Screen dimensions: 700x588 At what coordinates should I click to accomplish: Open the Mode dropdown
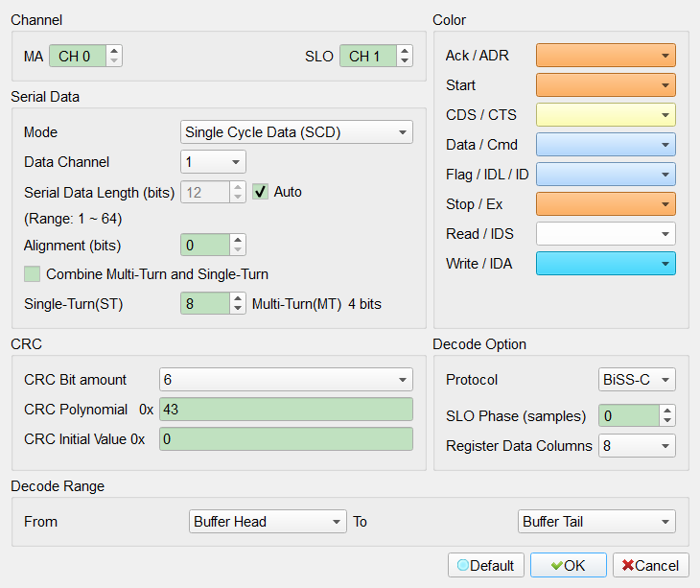pos(296,132)
